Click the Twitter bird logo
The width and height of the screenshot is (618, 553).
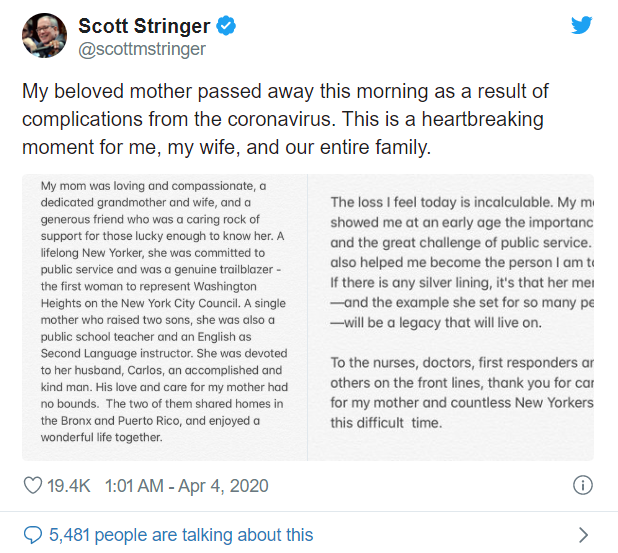[x=582, y=26]
